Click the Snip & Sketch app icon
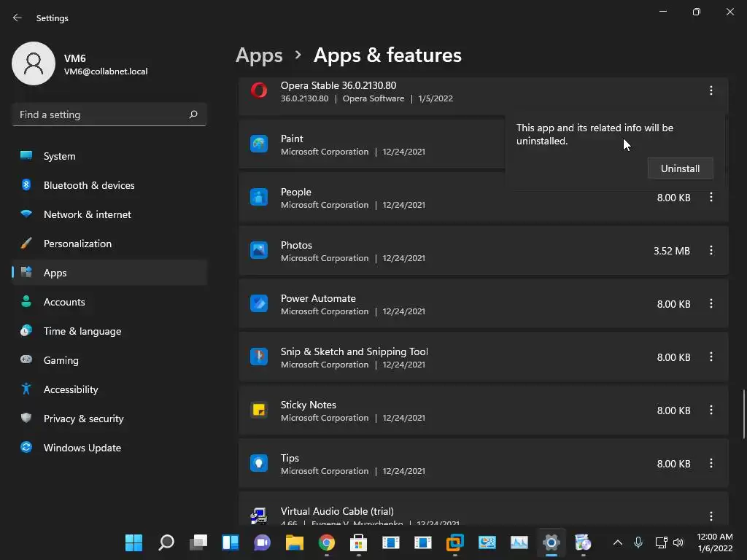The width and height of the screenshot is (747, 560). tap(259, 357)
